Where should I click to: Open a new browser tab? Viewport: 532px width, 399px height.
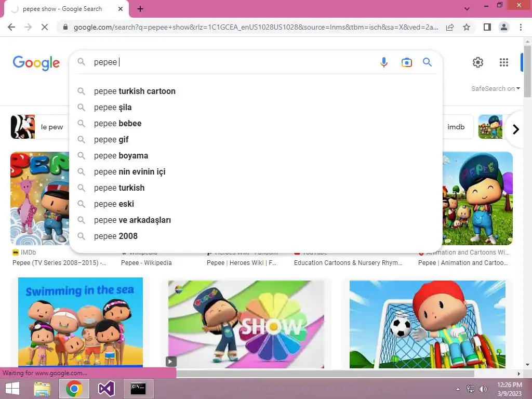tap(140, 9)
